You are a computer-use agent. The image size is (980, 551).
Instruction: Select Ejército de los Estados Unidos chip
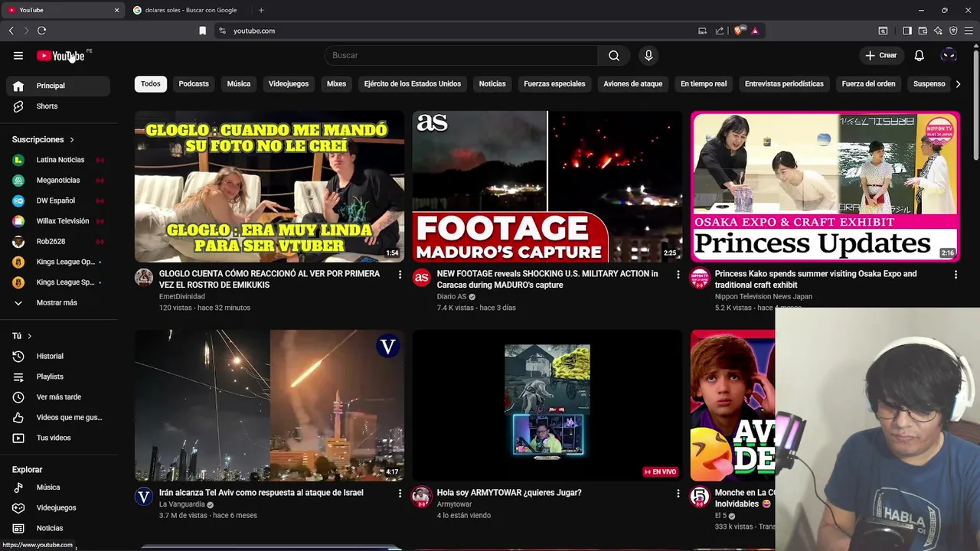click(413, 83)
